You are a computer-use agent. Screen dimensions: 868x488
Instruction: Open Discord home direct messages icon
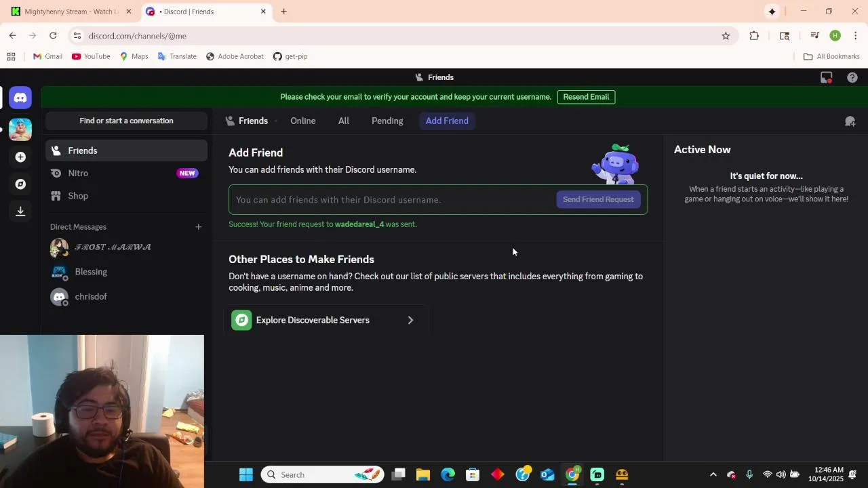pos(20,98)
